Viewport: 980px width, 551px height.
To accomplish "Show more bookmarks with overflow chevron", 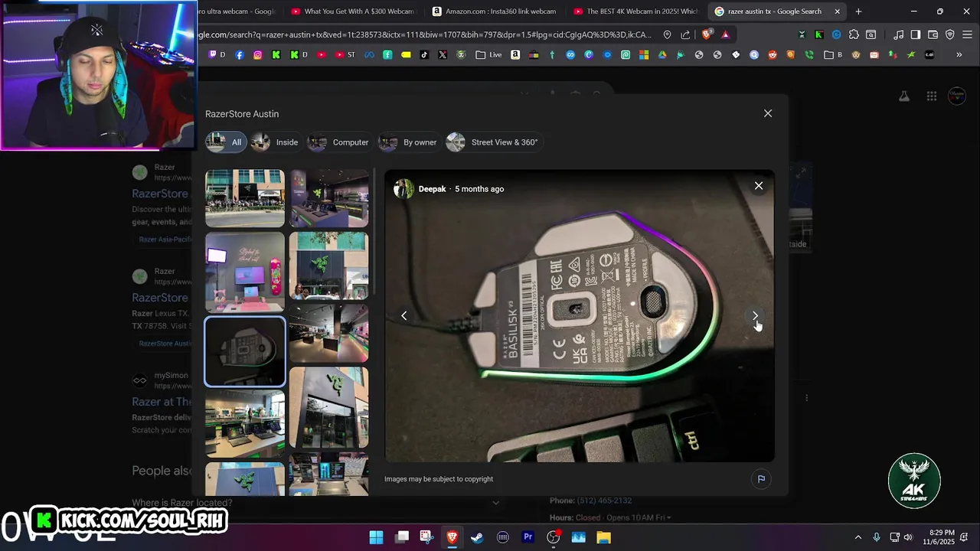I will [959, 55].
